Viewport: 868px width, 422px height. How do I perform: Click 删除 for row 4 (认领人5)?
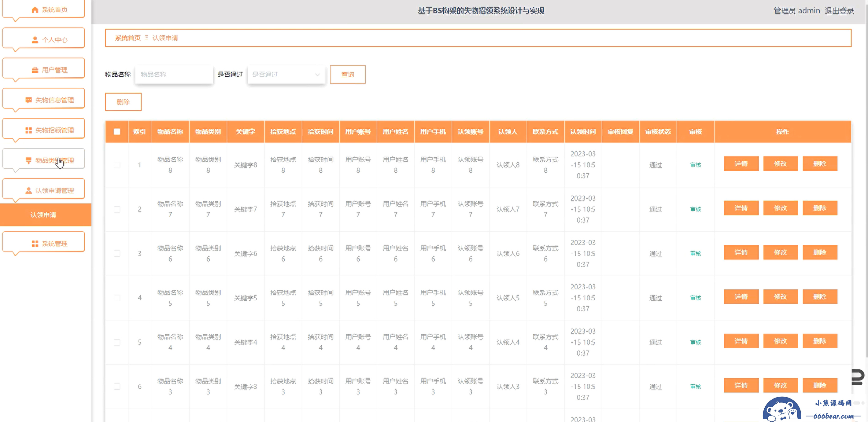(x=820, y=297)
